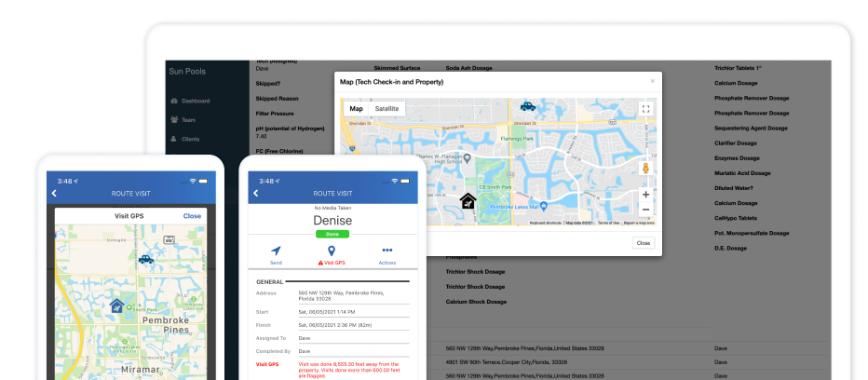This screenshot has width=868, height=380.
Task: Open Keyboard shortcuts link on map
Action: tap(546, 223)
